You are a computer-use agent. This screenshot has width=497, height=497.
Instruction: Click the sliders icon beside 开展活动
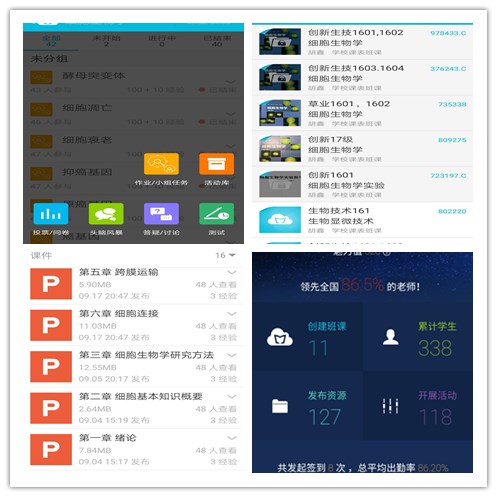click(x=390, y=406)
